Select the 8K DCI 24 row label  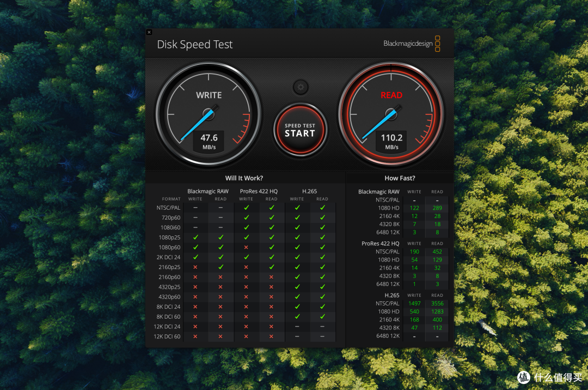[168, 307]
